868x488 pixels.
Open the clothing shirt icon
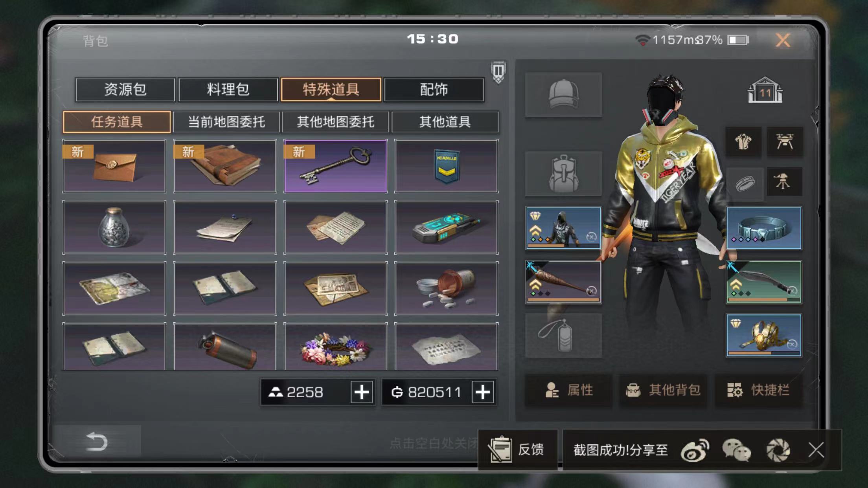pyautogui.click(x=743, y=141)
